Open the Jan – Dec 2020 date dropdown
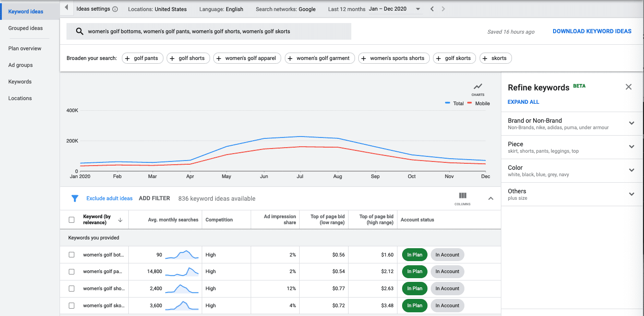 (x=417, y=8)
